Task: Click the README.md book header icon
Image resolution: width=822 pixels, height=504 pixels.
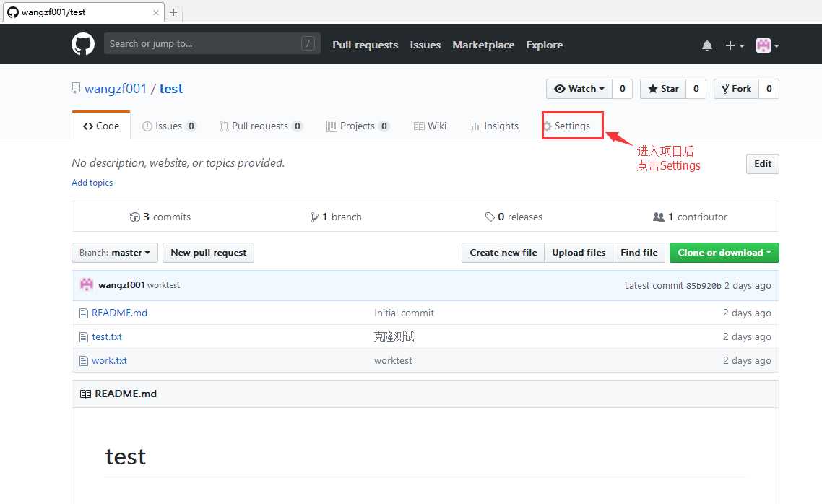Action: click(x=85, y=394)
